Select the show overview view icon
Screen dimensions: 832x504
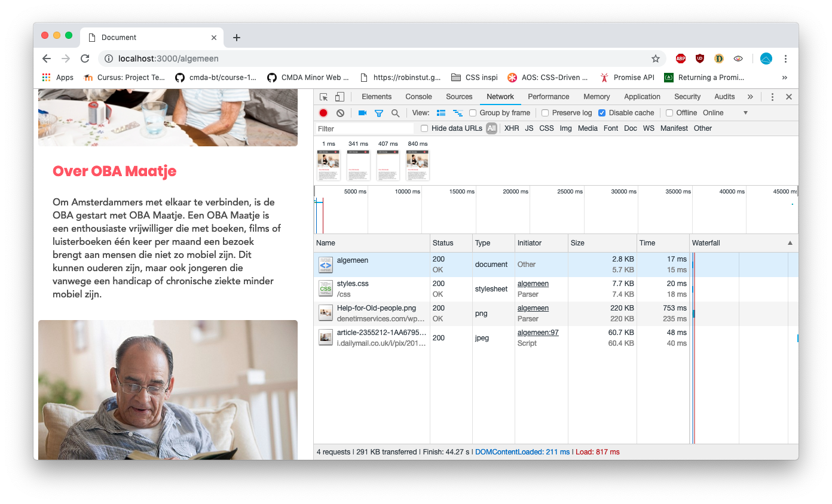pos(458,113)
